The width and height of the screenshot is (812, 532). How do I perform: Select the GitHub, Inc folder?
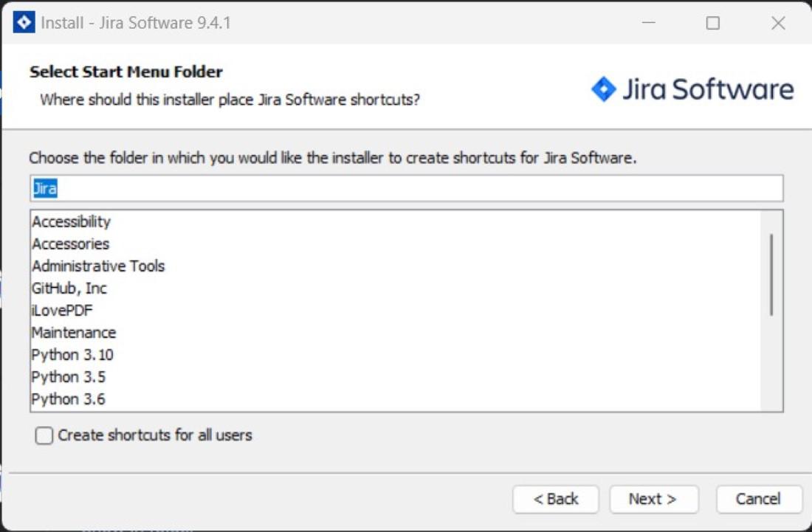[67, 288]
